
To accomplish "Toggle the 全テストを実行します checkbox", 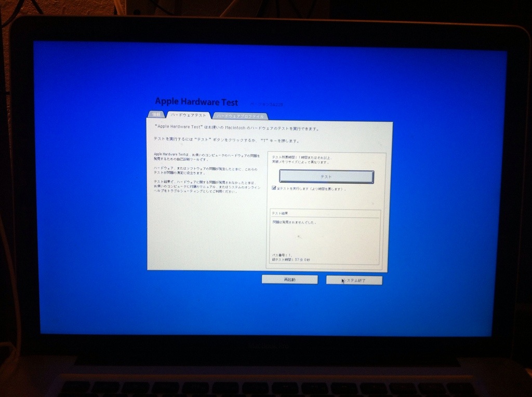I will click(x=274, y=188).
